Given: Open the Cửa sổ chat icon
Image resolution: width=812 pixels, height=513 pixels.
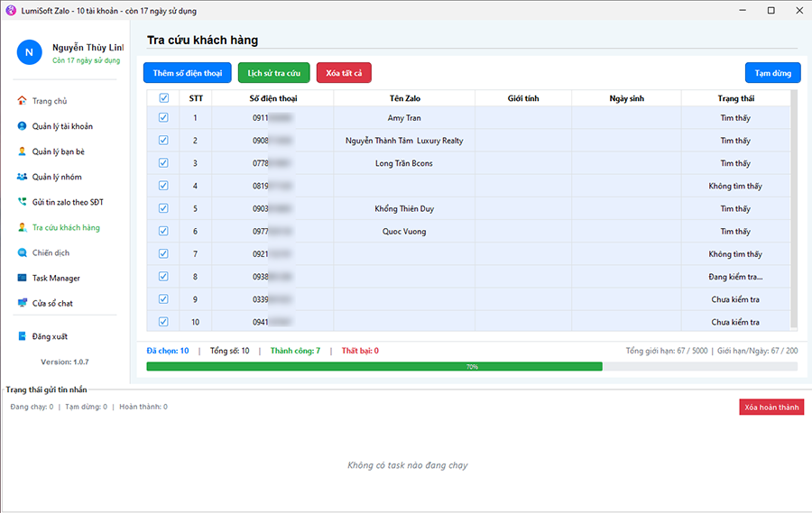Looking at the screenshot, I should tap(22, 303).
